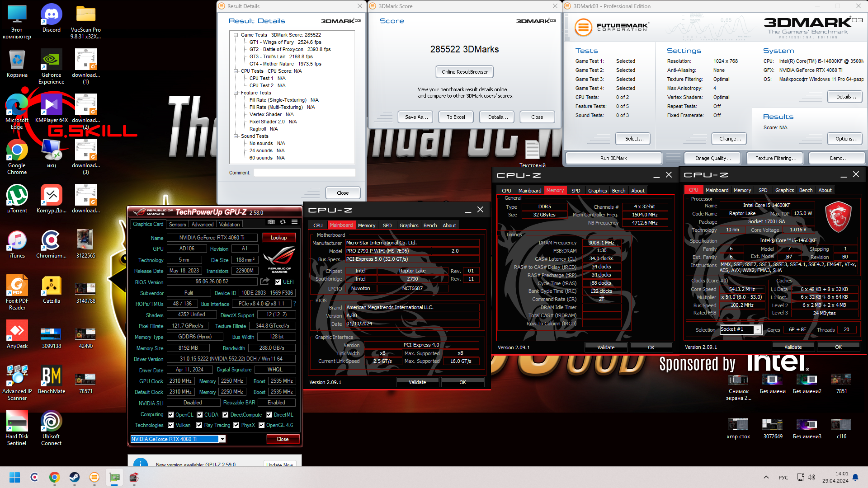Open the Socket #1 selection dropdown in CPU-Z
The width and height of the screenshot is (868, 488).
point(757,330)
